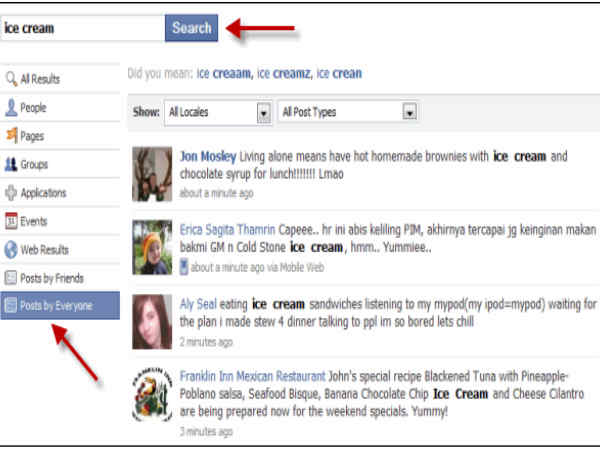The height and width of the screenshot is (450, 600).
Task: Visit Franklin Inn Mexican Restaurant page link
Action: (252, 377)
